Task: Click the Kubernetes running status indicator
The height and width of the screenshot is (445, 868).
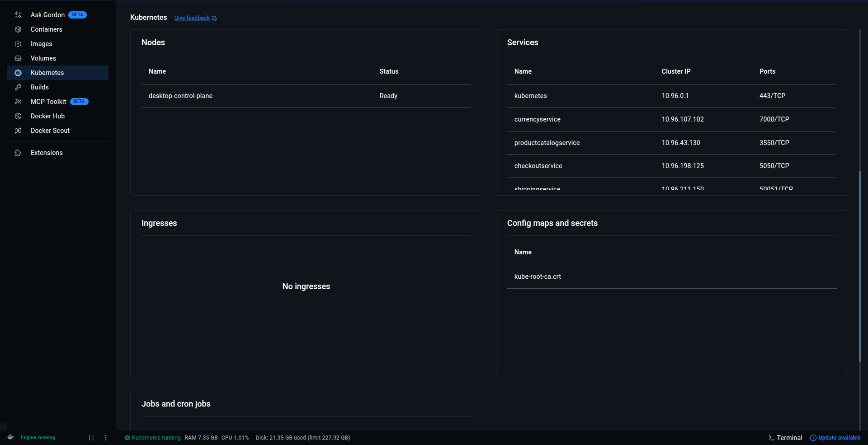Action: (153, 438)
